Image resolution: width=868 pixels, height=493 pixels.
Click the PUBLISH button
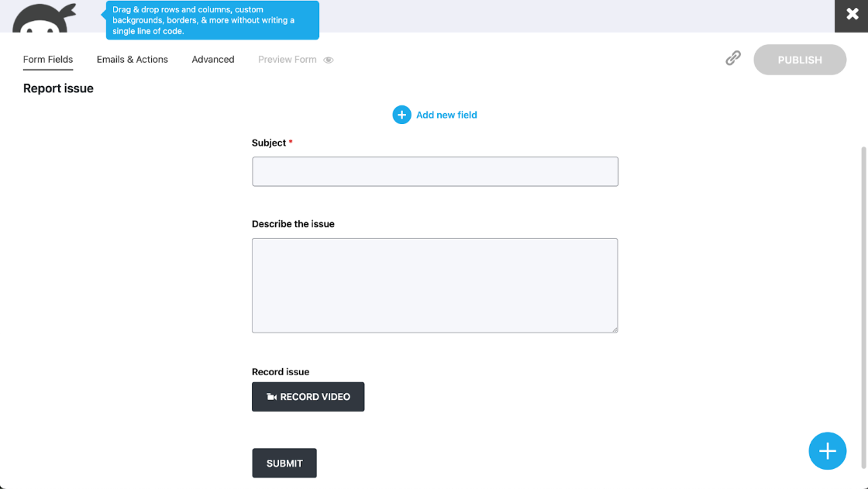(800, 60)
